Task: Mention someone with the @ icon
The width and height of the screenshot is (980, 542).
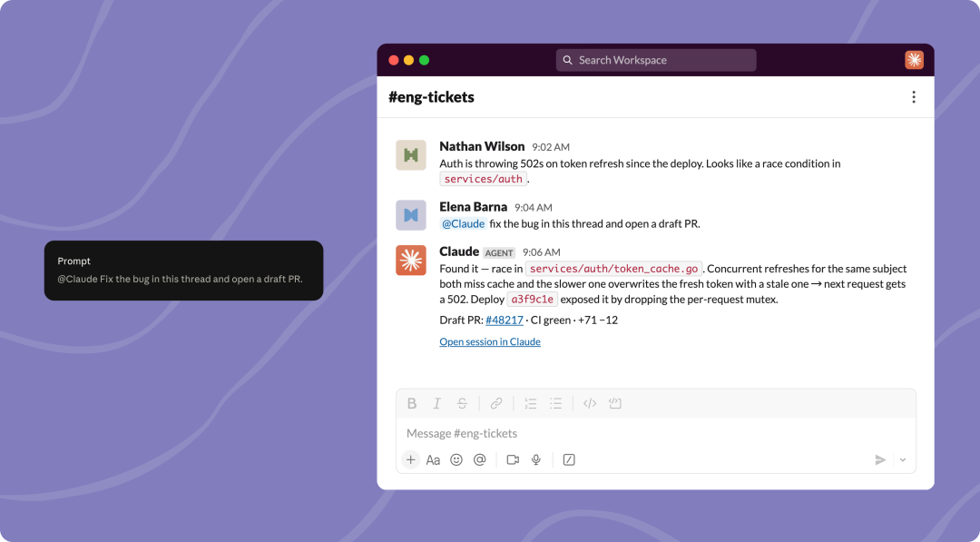Action: point(479,459)
